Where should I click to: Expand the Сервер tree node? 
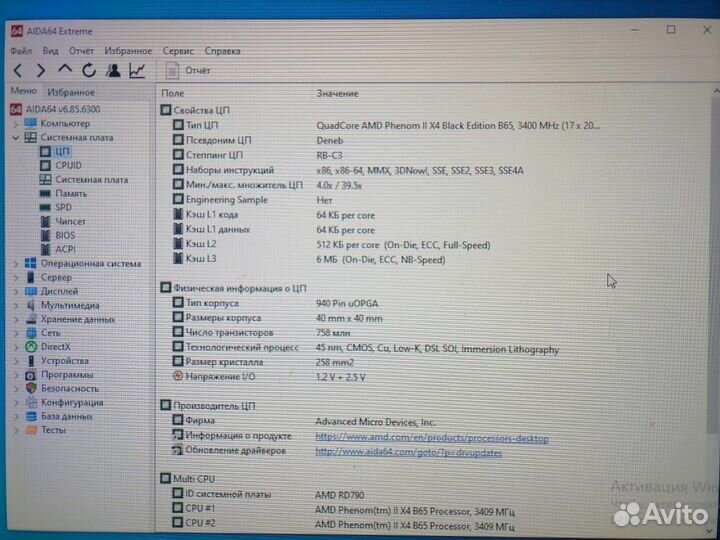tap(16, 278)
